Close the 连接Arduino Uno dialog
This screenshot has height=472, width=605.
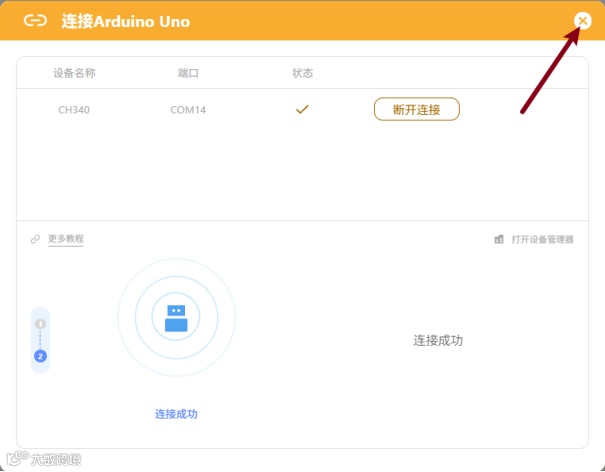(583, 21)
